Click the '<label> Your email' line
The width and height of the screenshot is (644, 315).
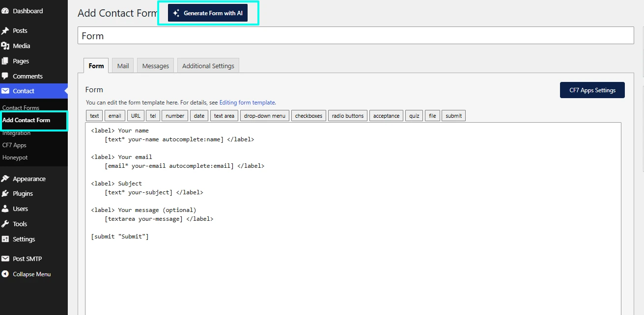pos(121,157)
